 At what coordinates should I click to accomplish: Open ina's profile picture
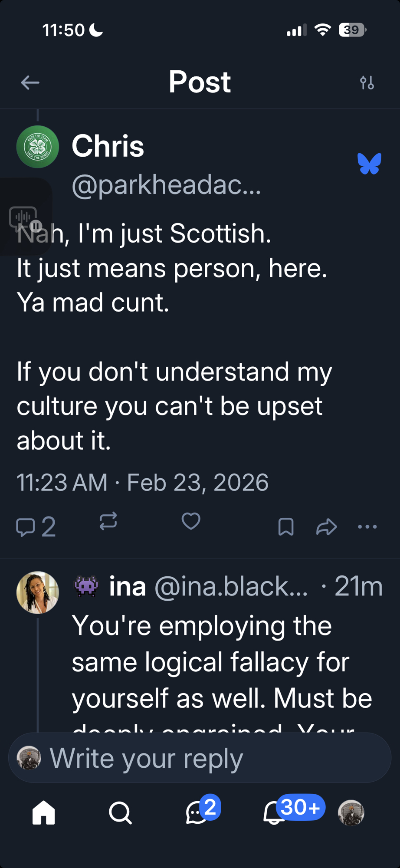point(38,592)
